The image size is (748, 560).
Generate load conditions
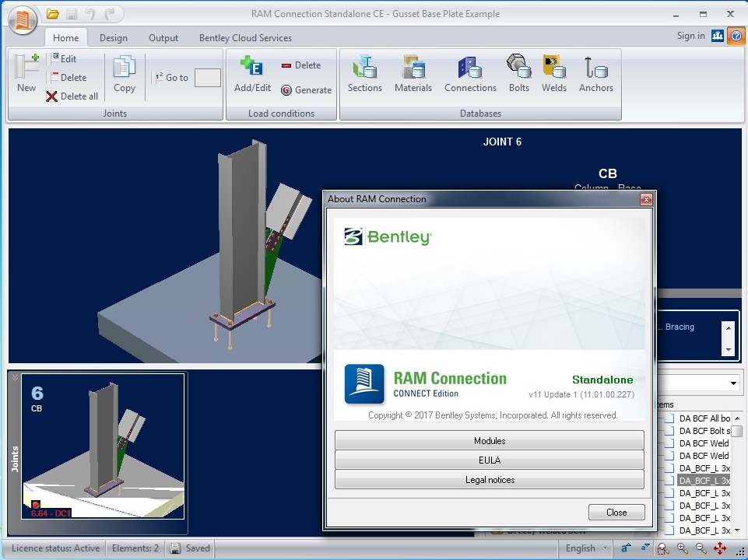click(x=306, y=90)
